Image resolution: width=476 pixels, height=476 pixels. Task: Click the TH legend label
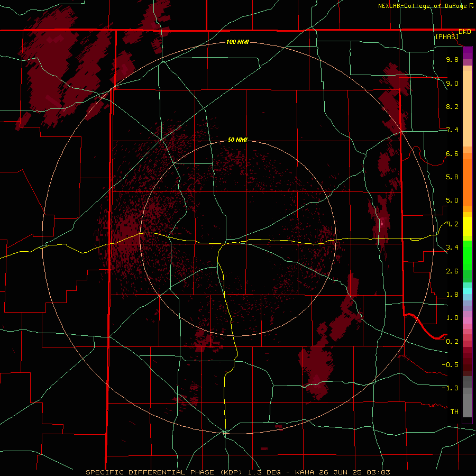click(x=454, y=412)
